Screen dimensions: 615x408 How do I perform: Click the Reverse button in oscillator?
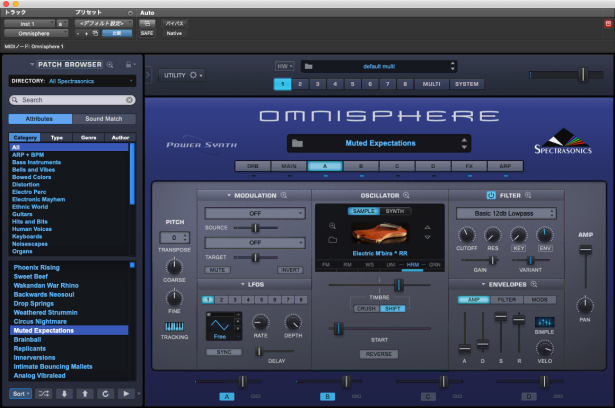point(379,353)
